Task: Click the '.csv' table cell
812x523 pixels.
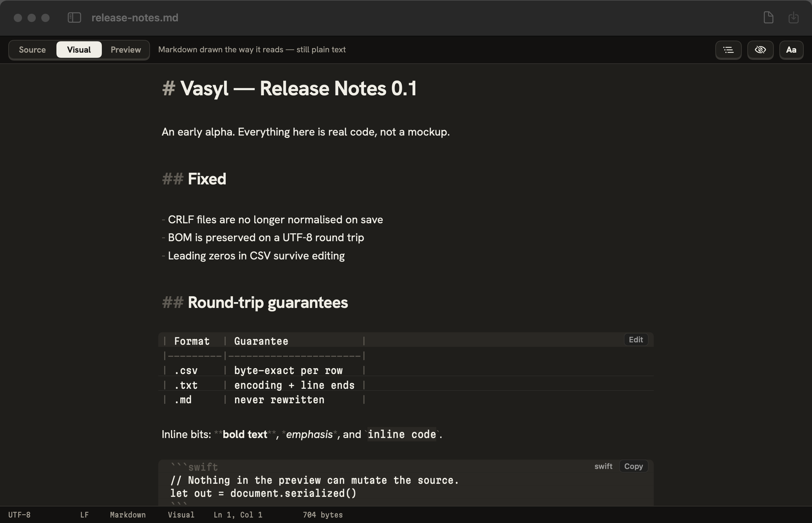Action: (186, 371)
